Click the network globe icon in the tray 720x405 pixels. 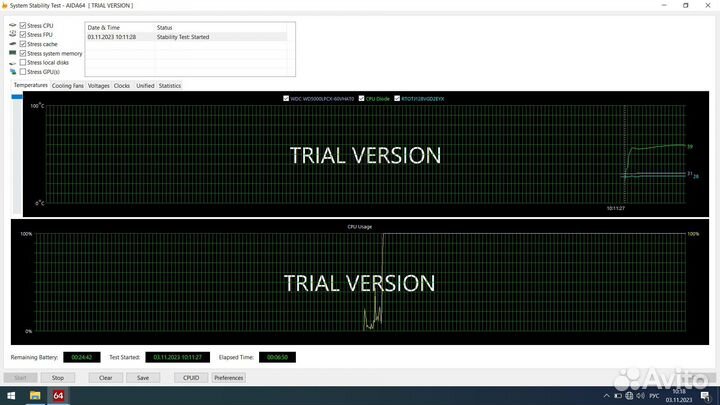point(629,396)
